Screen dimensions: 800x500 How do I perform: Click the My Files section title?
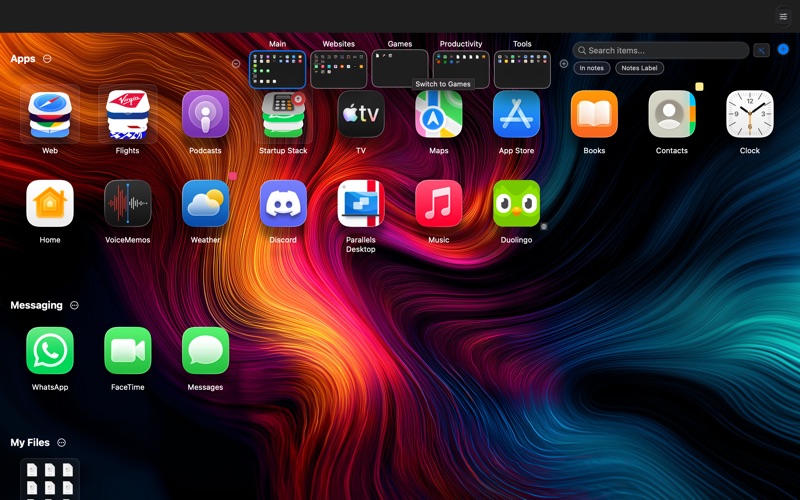30,442
